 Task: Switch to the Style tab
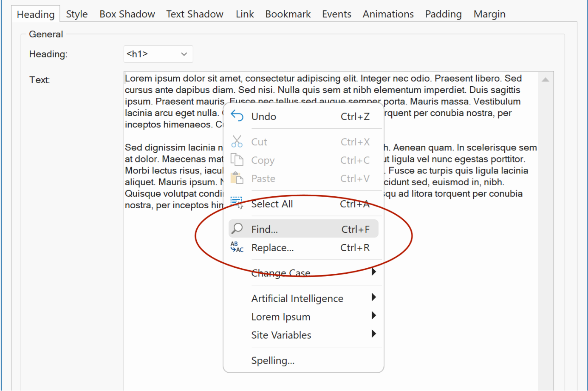[77, 14]
